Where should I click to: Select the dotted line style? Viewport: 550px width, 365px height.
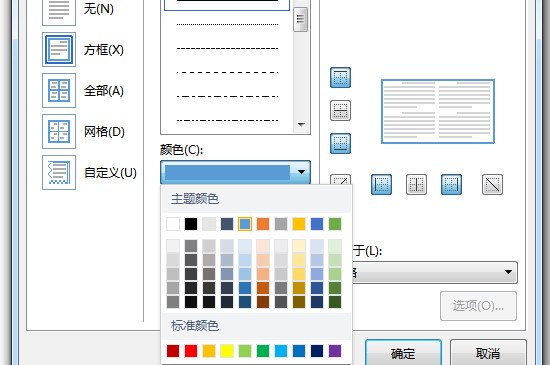click(227, 25)
